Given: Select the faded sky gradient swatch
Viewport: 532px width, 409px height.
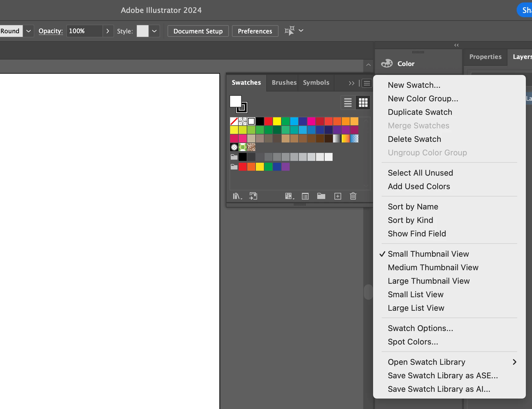Looking at the screenshot, I should pos(354,138).
